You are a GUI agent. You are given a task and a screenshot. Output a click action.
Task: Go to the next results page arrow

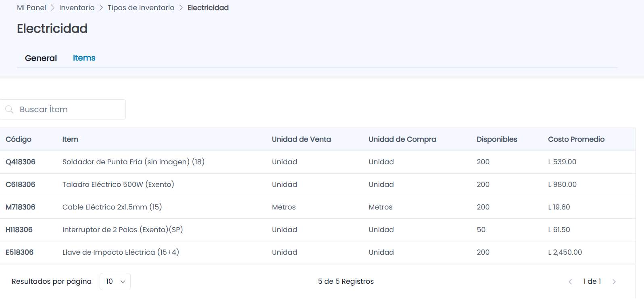pyautogui.click(x=614, y=282)
